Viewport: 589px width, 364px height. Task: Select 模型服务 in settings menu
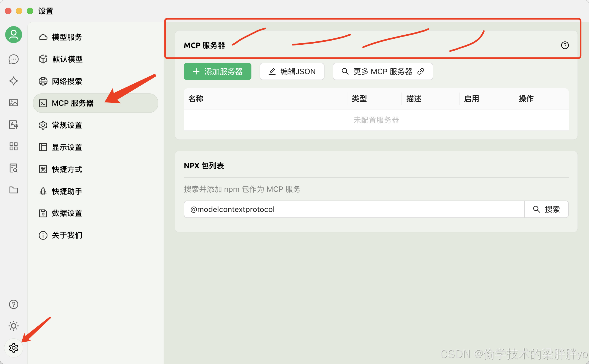(x=67, y=37)
